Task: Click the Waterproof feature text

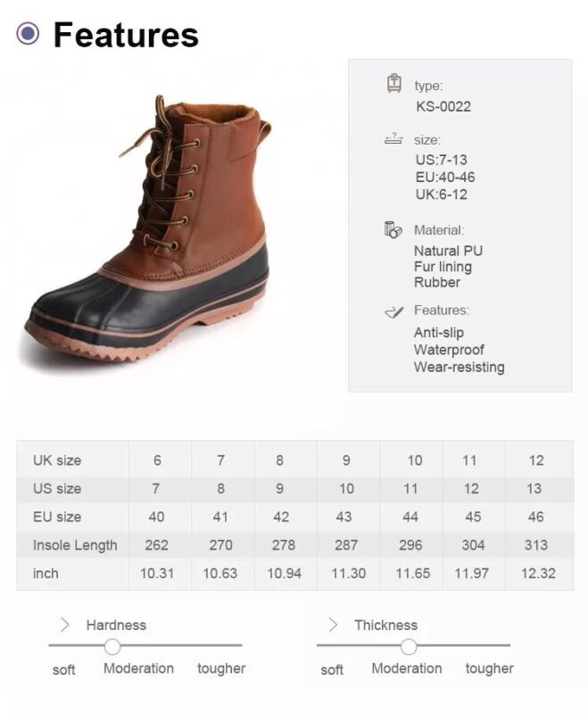Action: (x=449, y=350)
